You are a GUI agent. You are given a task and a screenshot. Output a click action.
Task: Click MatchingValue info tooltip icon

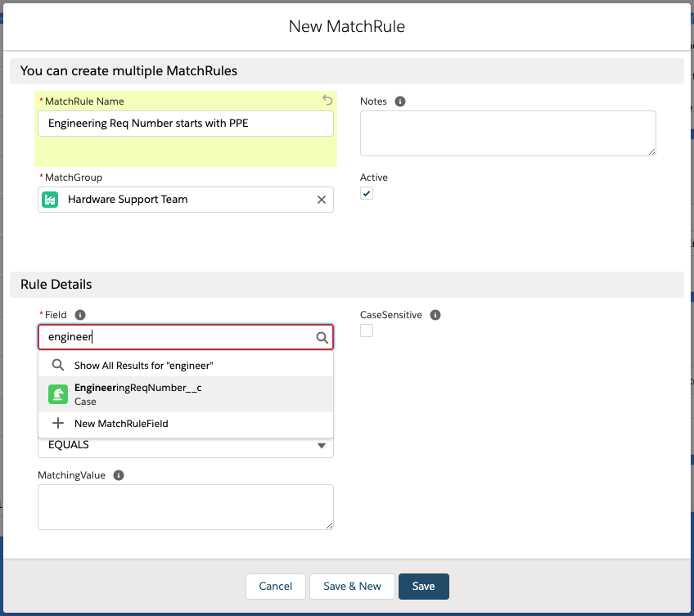pos(119,475)
